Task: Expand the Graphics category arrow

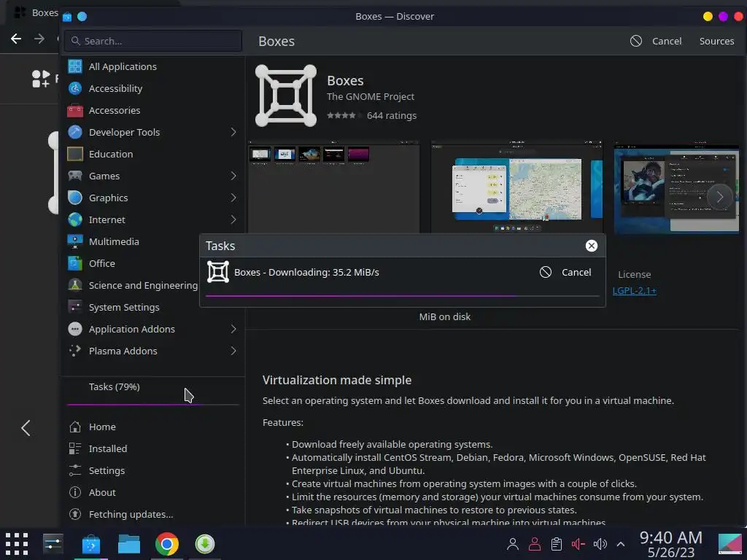Action: tap(233, 198)
